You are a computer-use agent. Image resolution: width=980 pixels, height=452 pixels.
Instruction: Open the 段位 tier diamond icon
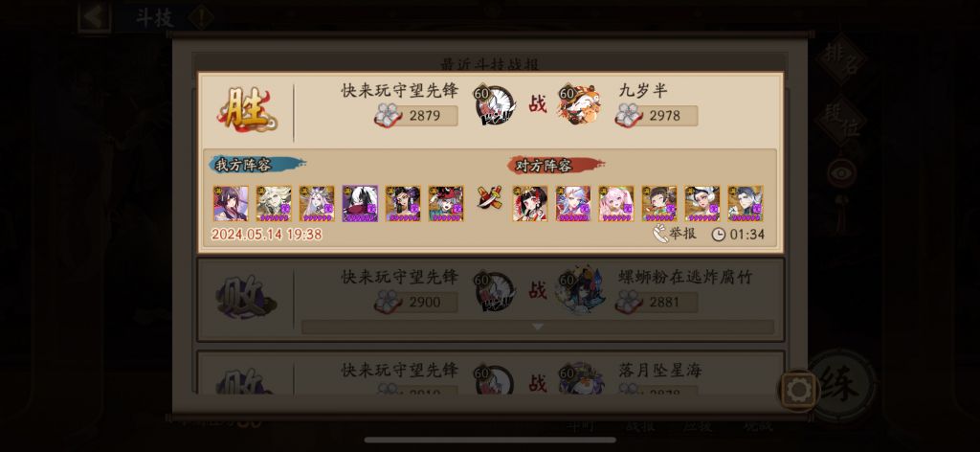coord(839,120)
